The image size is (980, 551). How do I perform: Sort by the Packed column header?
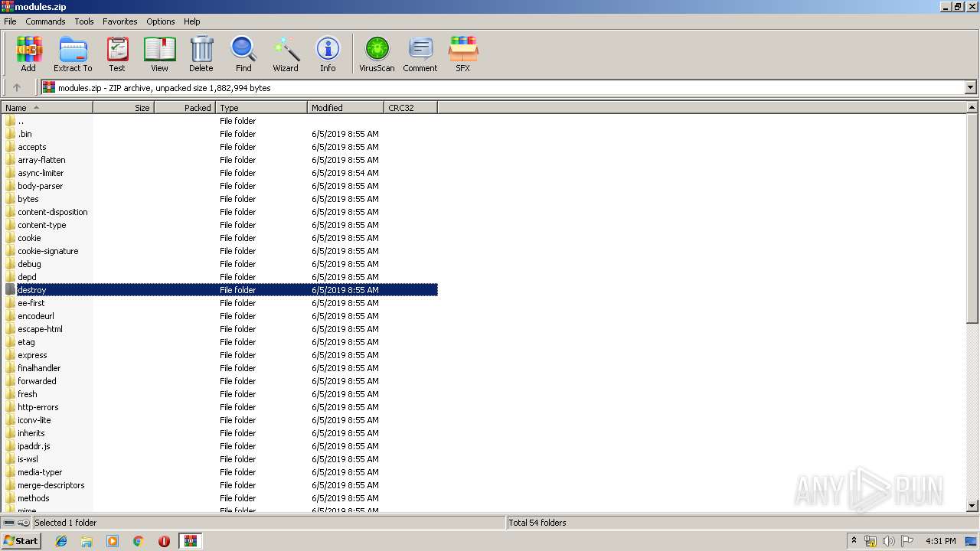tap(185, 108)
